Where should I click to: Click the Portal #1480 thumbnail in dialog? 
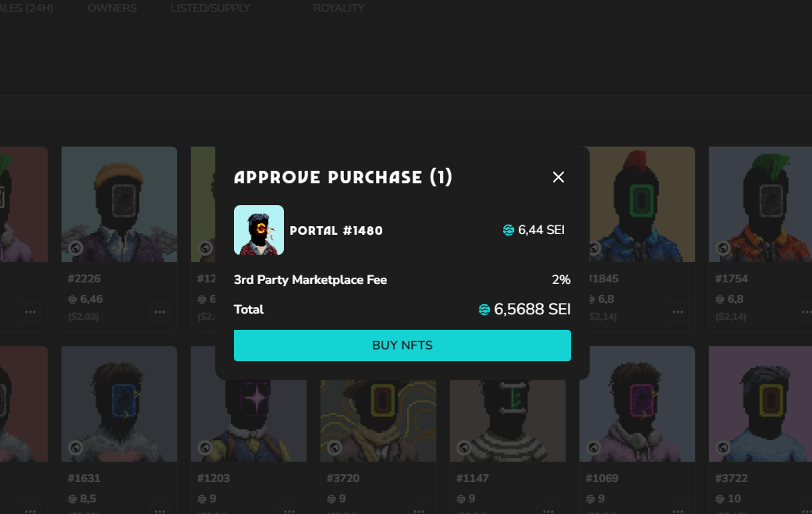259,230
